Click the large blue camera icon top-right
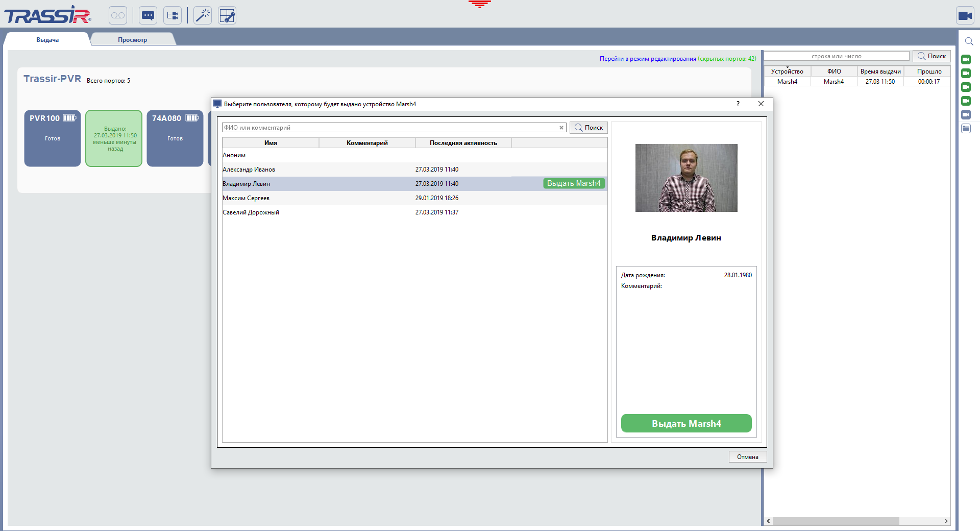The width and height of the screenshot is (980, 531). [965, 15]
